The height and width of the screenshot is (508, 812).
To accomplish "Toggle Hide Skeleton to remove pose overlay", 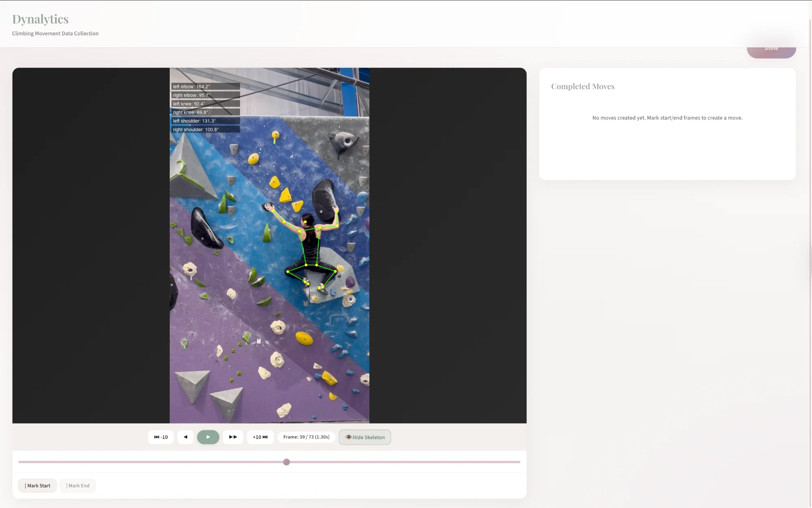I will click(x=364, y=437).
